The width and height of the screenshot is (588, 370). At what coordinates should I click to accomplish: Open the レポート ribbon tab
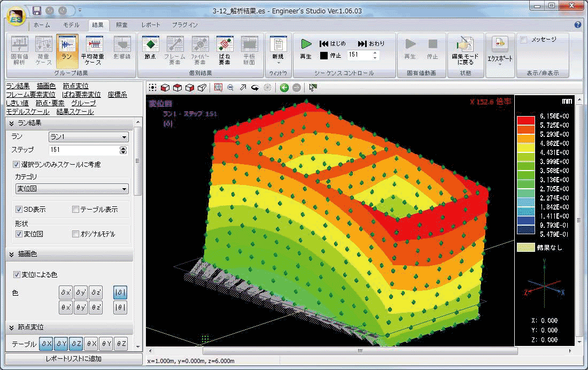(x=151, y=25)
